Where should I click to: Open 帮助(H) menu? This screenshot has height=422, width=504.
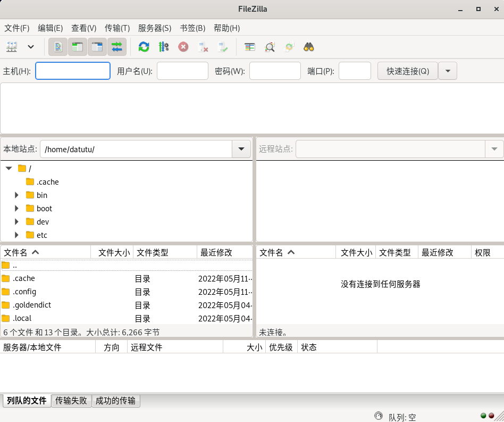click(226, 28)
